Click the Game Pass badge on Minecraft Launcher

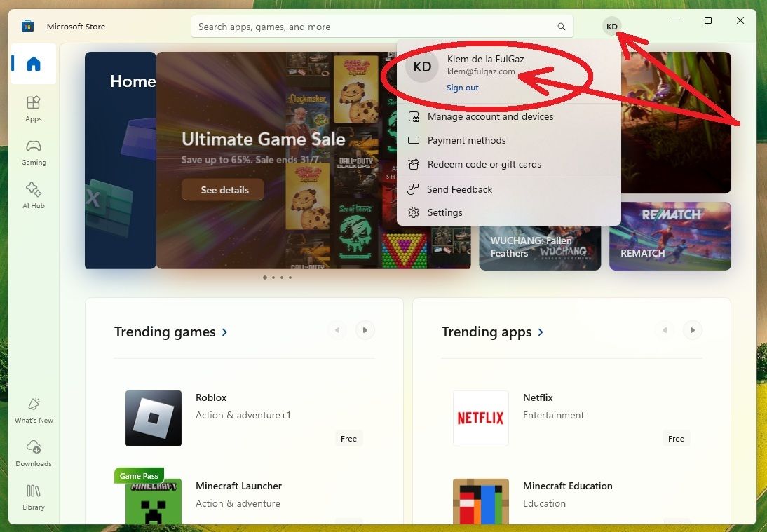(139, 476)
